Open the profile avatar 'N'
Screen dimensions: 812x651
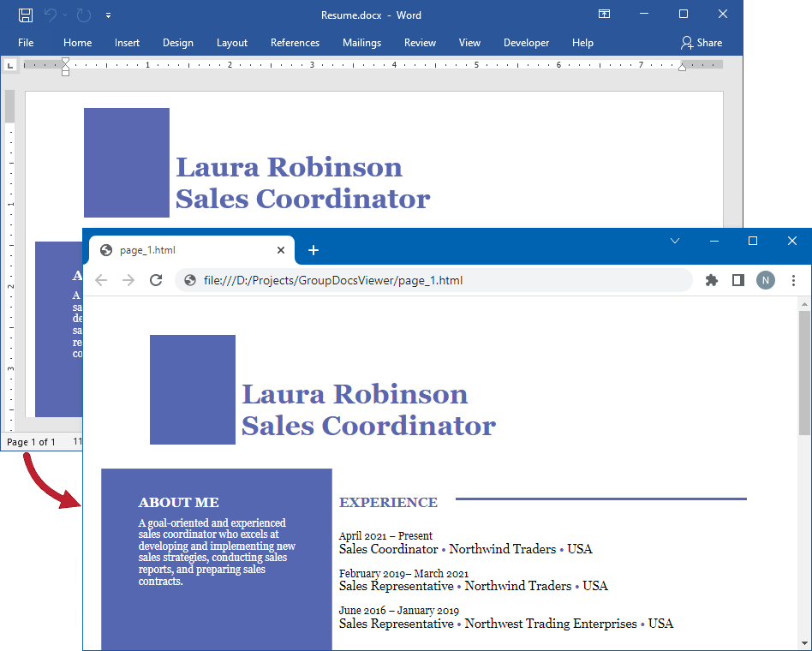pos(766,280)
